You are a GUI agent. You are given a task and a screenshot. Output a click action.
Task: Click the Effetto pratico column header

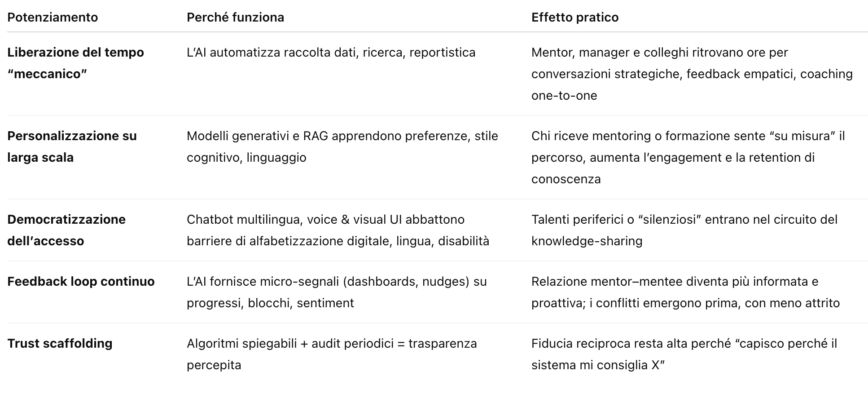tap(575, 17)
